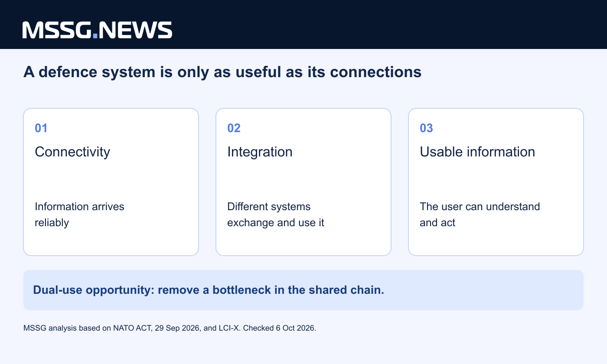Select the "Connectivity" card title
Image resolution: width=607 pixels, height=364 pixels.
click(72, 152)
